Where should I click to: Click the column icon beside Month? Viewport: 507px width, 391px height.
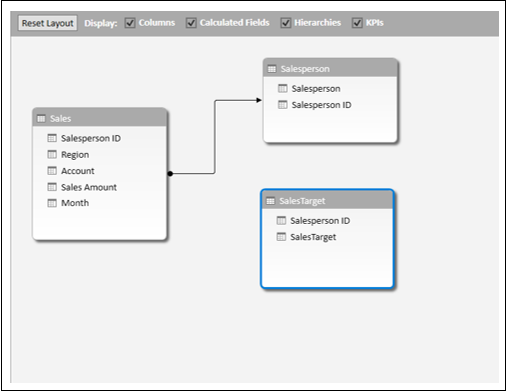click(x=52, y=203)
